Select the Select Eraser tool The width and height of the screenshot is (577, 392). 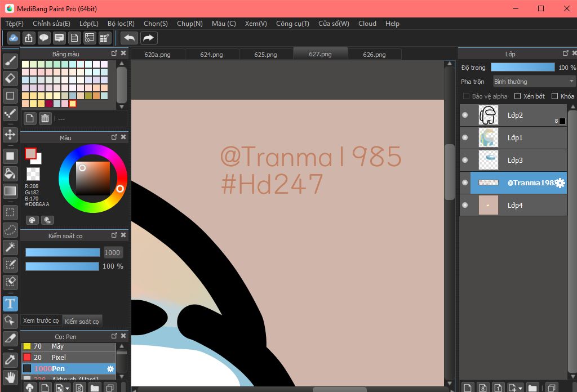tap(10, 282)
